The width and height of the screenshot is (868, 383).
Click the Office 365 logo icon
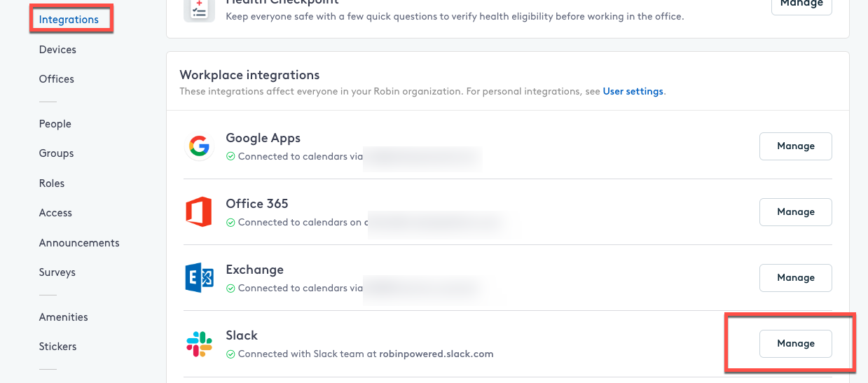(x=199, y=212)
